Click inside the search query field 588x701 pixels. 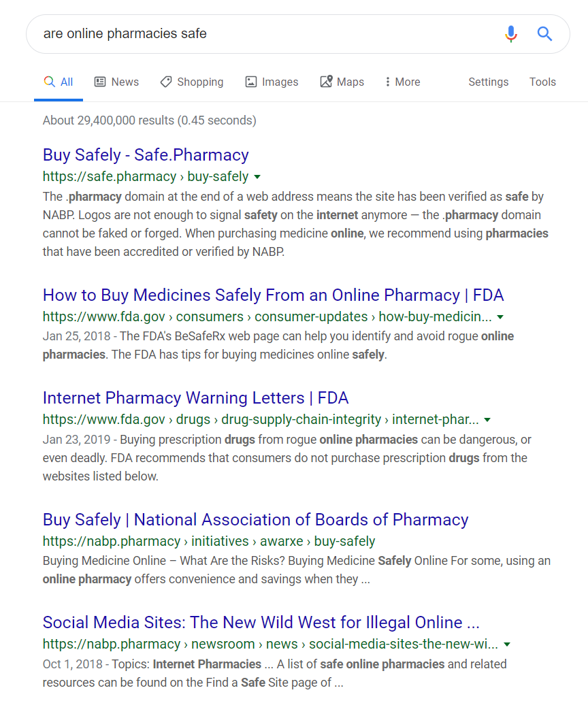coord(204,33)
